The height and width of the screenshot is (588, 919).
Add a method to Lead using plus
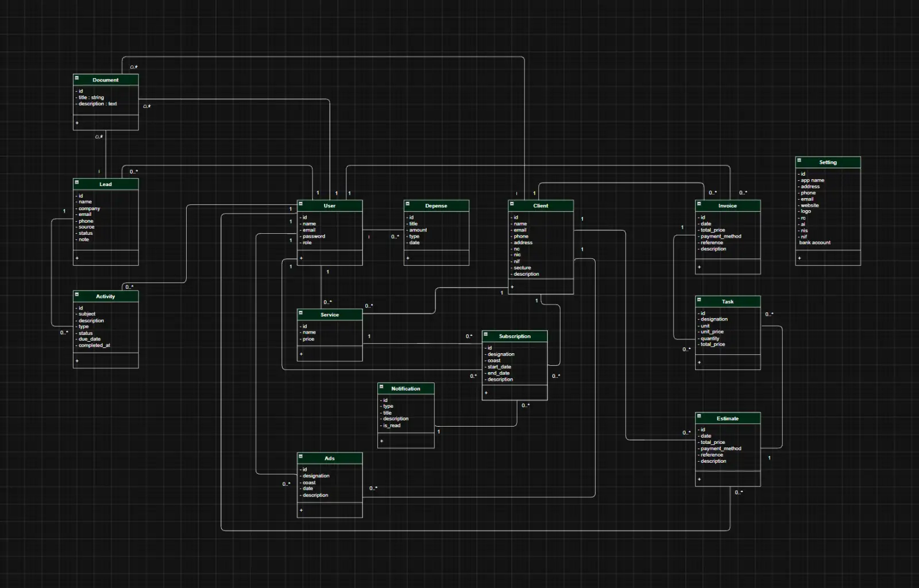77,258
